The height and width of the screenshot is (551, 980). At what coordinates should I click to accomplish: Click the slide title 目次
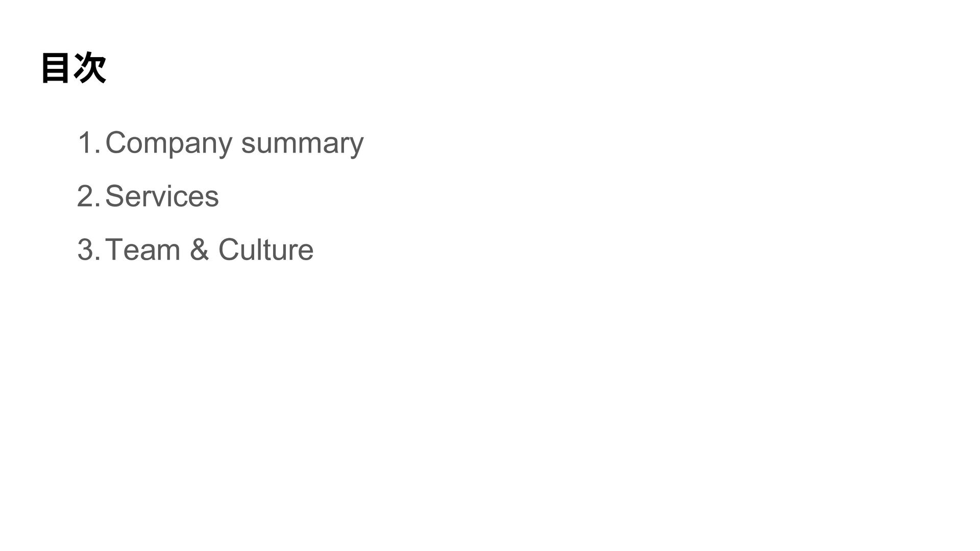click(73, 68)
